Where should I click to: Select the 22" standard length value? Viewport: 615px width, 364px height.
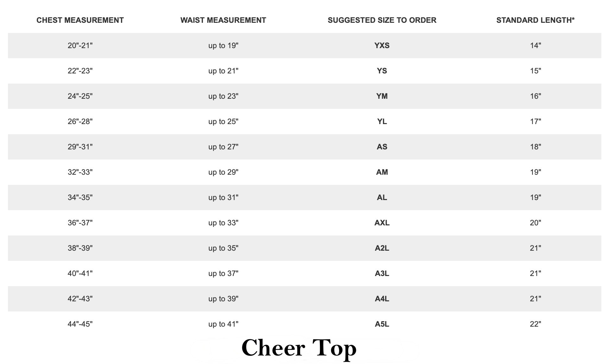[x=536, y=324]
